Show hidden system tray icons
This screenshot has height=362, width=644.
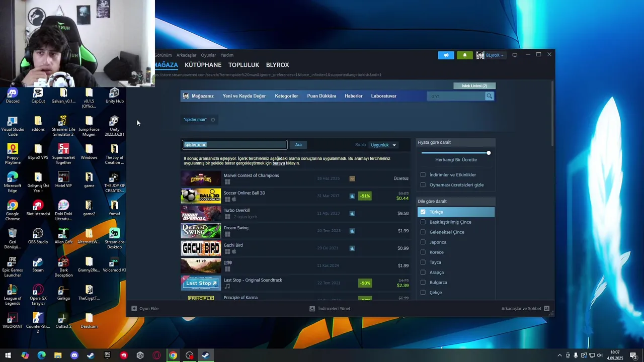559,355
